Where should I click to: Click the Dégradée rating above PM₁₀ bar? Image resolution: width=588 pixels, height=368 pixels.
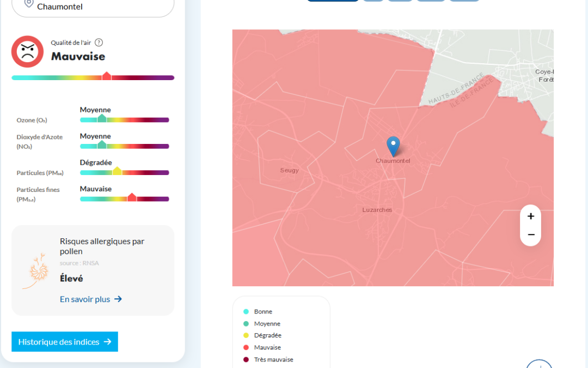(x=96, y=162)
